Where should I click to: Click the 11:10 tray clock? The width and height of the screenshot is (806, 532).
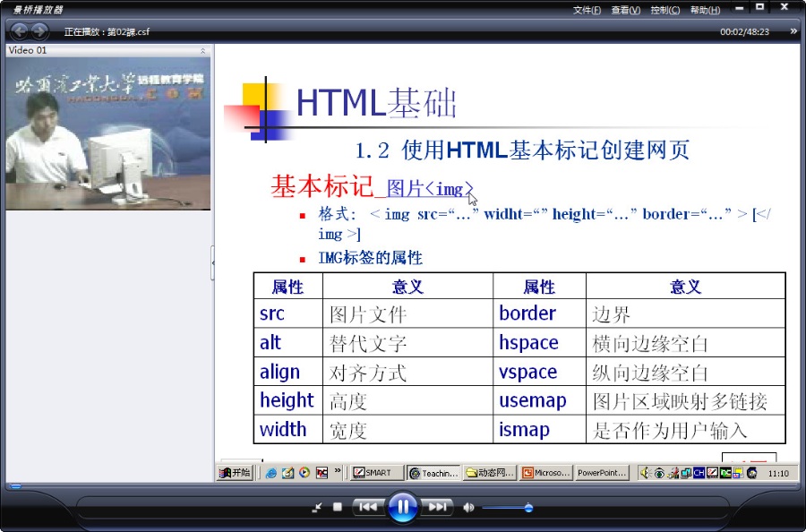coord(778,474)
